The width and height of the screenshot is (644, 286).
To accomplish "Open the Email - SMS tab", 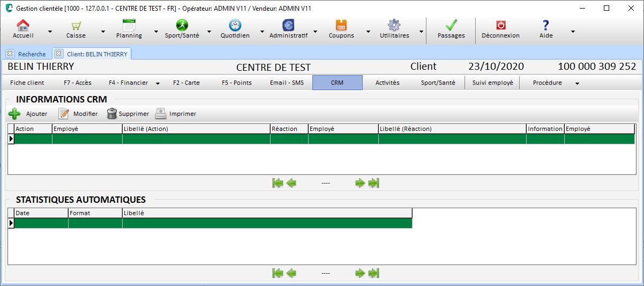I will point(287,83).
